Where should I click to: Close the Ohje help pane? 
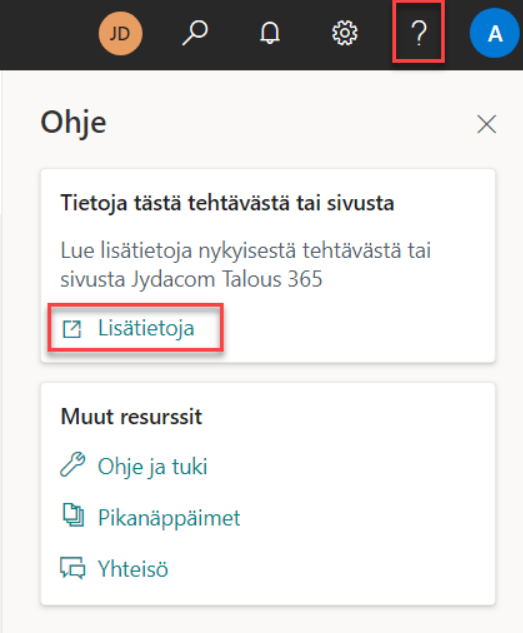[x=486, y=124]
